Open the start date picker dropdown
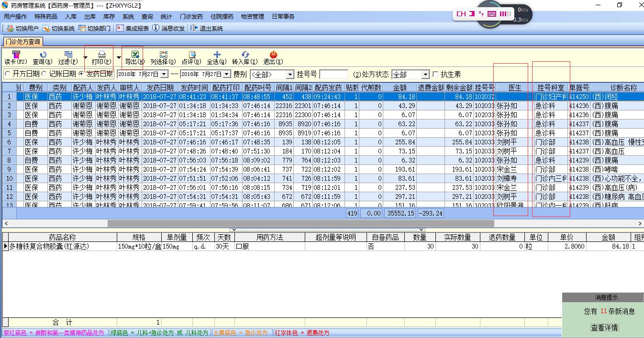Image resolution: width=644 pixels, height=338 pixels. coord(164,75)
